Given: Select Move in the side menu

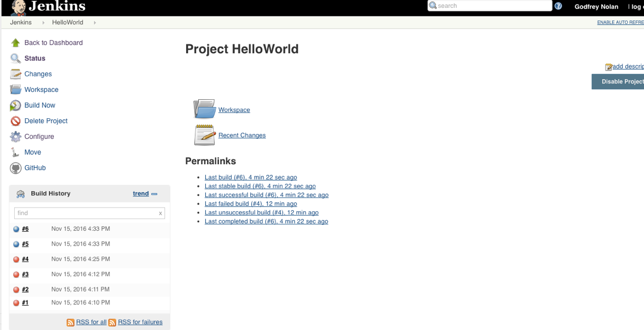Looking at the screenshot, I should (x=33, y=152).
